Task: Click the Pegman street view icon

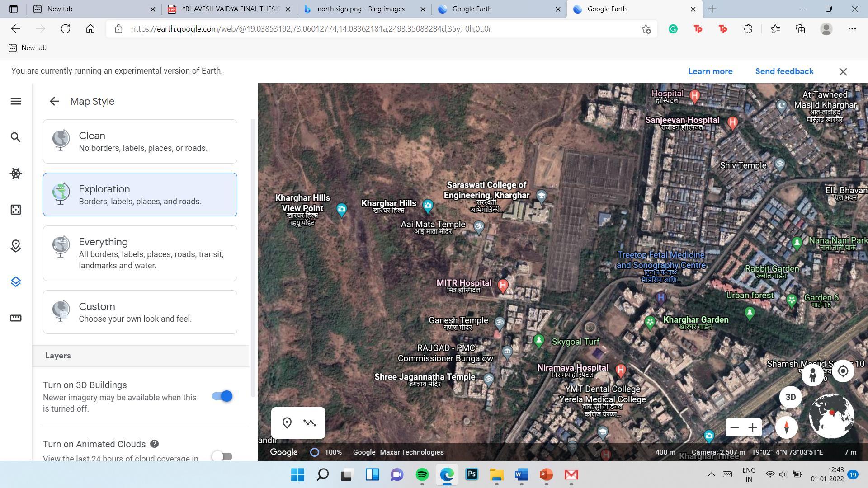Action: (x=812, y=375)
